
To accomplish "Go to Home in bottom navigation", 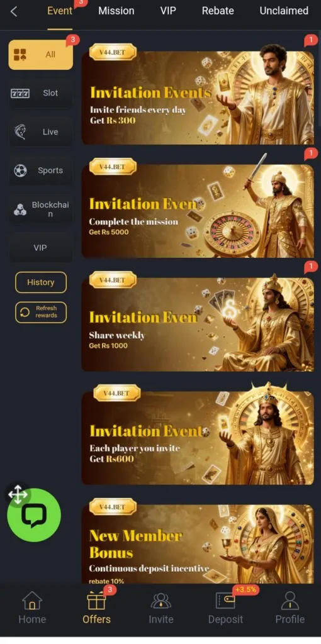I will pos(32,608).
